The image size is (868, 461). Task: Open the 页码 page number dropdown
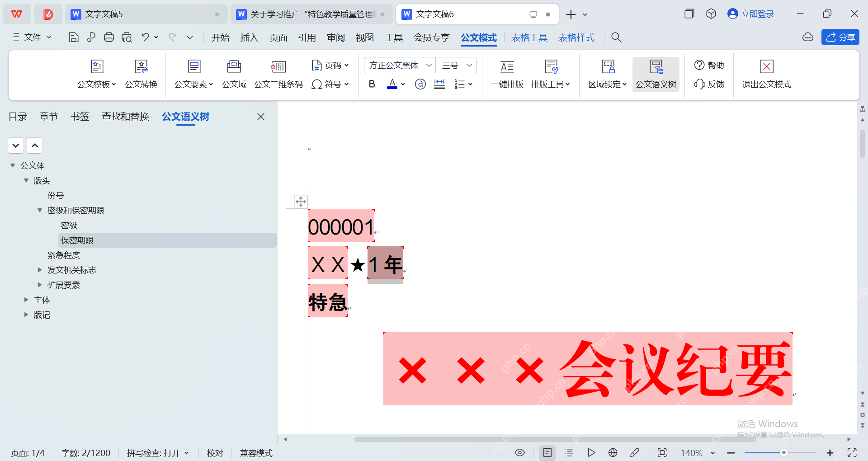point(330,66)
